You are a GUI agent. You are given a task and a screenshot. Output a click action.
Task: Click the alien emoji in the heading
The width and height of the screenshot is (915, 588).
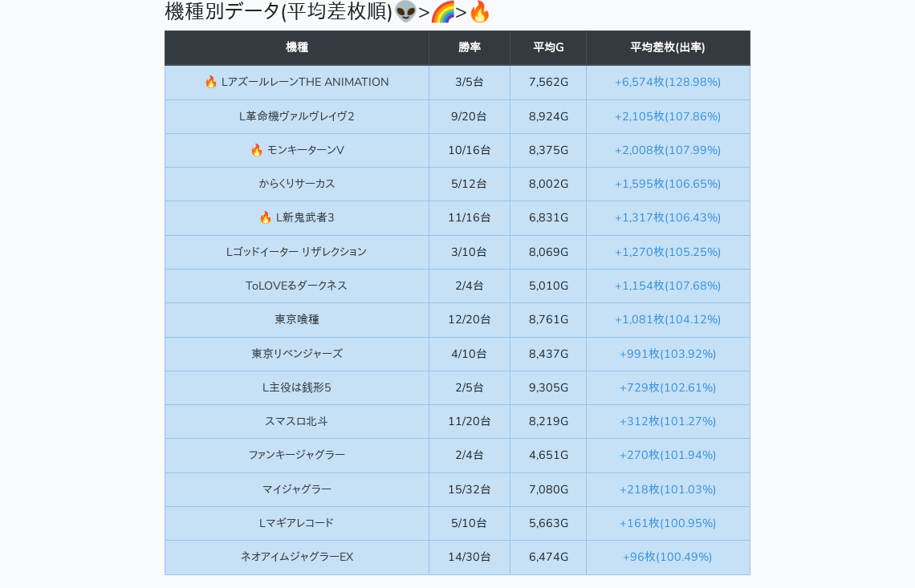[405, 12]
